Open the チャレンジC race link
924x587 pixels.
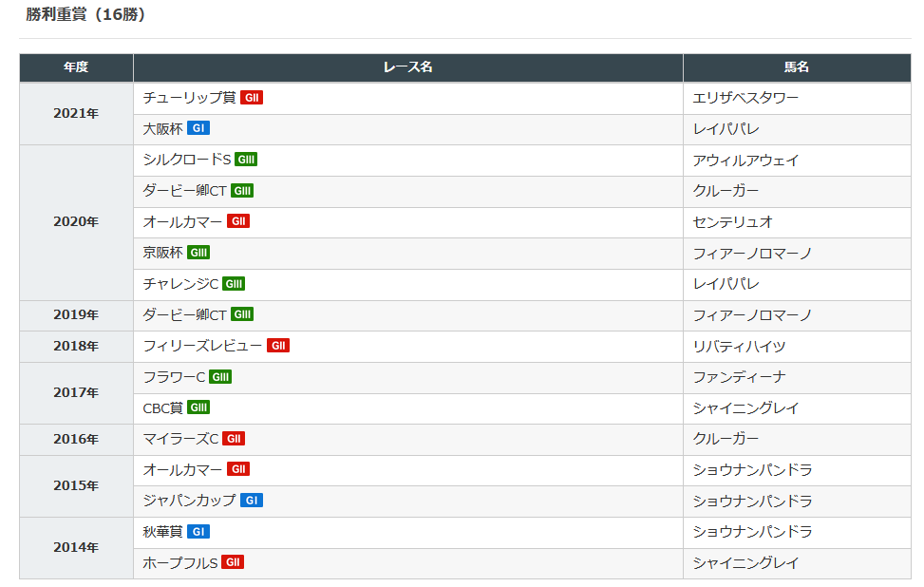tap(180, 284)
